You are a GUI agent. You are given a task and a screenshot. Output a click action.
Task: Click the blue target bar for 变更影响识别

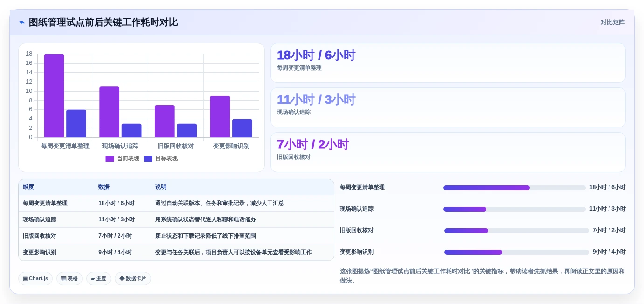tap(242, 128)
